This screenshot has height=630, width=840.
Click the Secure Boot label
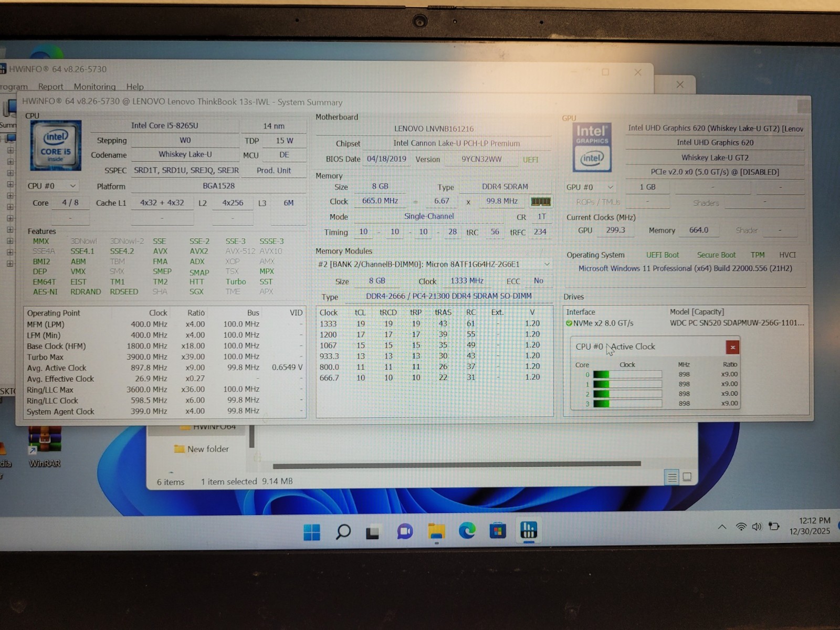coord(716,255)
